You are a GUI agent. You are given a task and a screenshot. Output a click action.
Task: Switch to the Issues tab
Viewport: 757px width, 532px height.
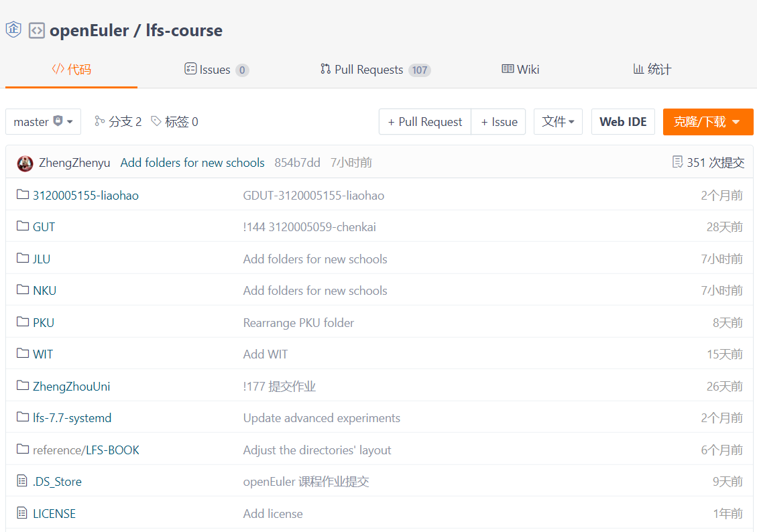(216, 70)
